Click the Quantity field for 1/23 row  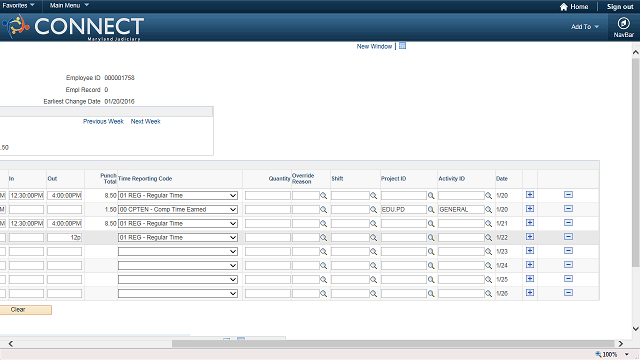click(268, 251)
